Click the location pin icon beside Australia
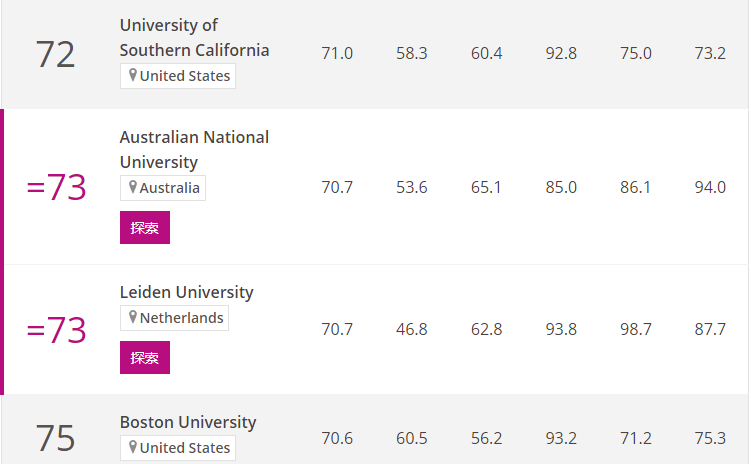 point(133,187)
